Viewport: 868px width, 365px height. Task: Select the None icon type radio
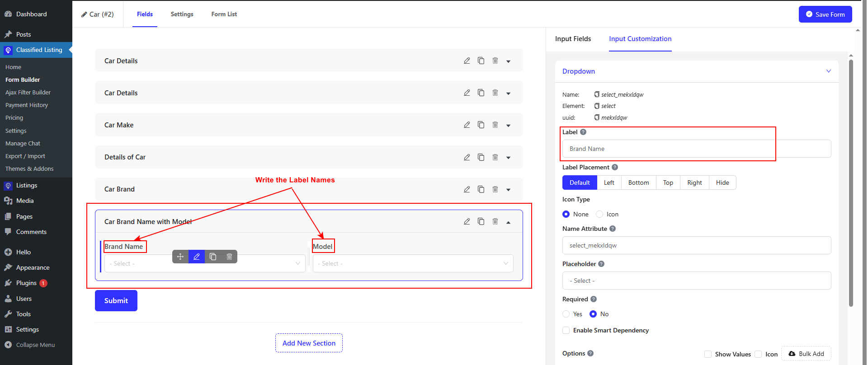tap(566, 214)
